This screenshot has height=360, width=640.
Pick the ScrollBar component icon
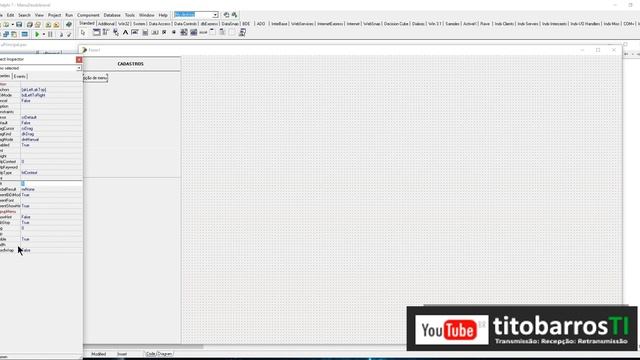pyautogui.click(x=203, y=32)
